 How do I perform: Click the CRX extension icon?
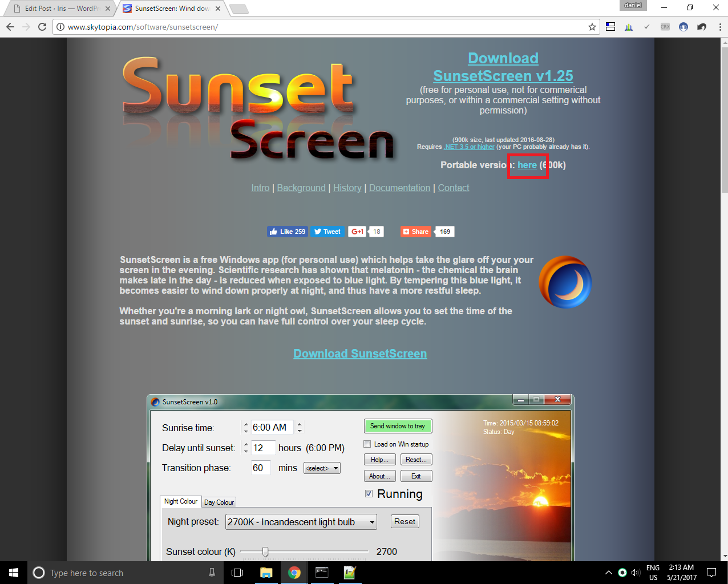coord(665,27)
